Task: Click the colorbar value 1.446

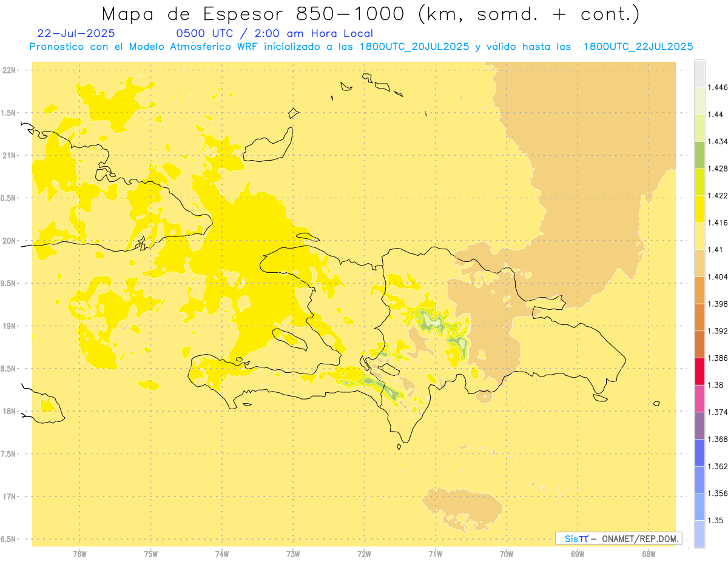Action: pos(718,87)
